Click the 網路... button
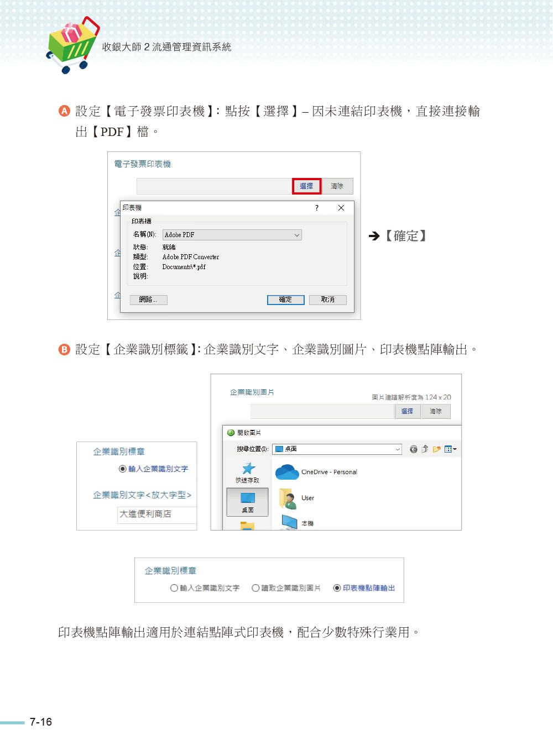Image resolution: width=553 pixels, height=756 pixels. [x=149, y=300]
